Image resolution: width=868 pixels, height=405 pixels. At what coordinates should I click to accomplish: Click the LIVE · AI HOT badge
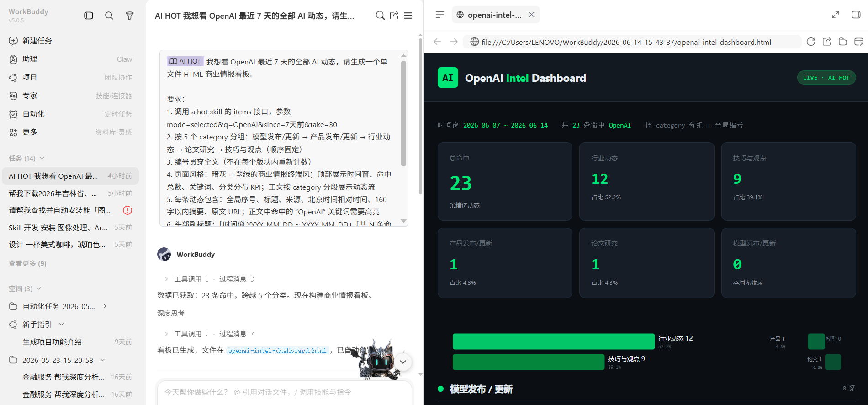click(x=826, y=78)
